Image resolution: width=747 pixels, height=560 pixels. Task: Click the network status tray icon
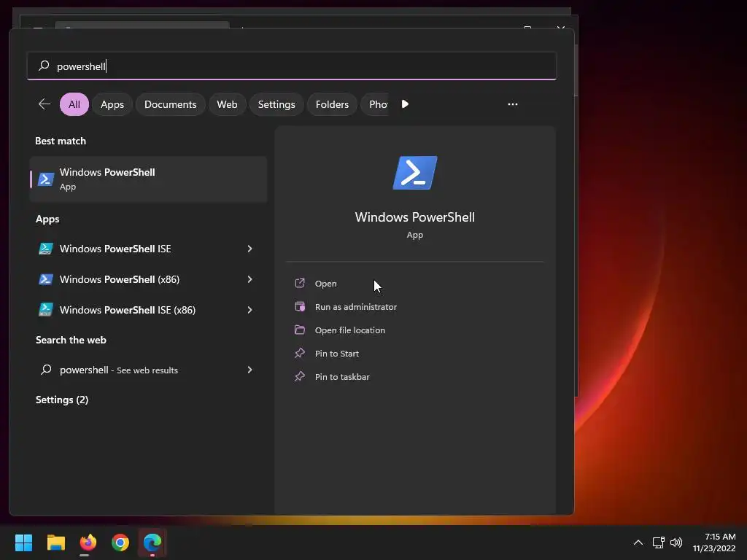tap(659, 542)
